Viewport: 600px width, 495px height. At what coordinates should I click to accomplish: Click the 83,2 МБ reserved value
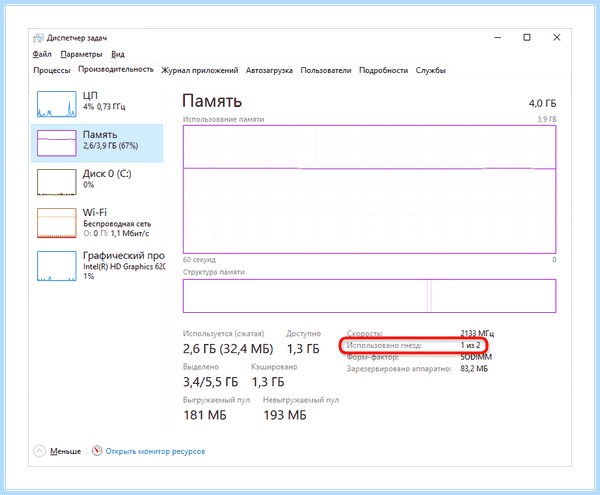click(474, 369)
